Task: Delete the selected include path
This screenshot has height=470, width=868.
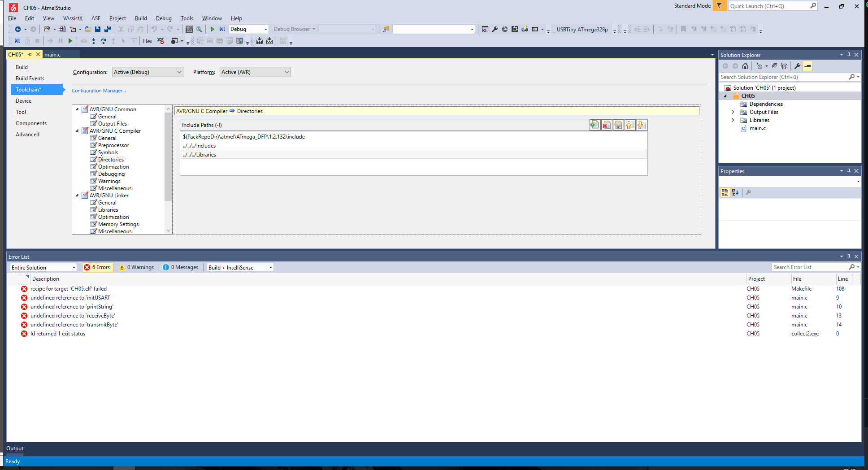Action: pos(607,125)
